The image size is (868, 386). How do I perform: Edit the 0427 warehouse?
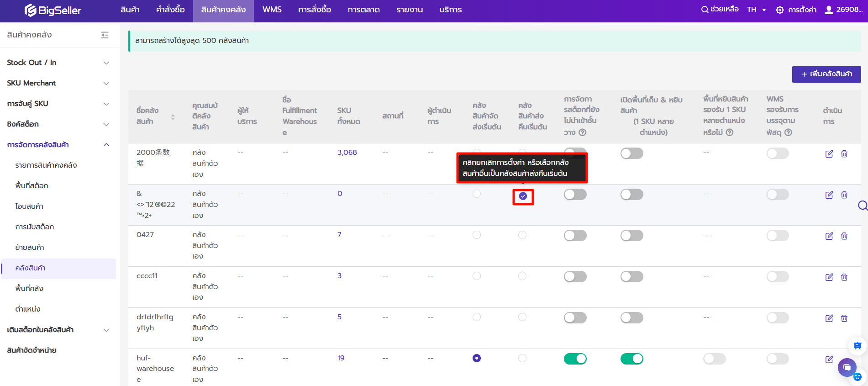pyautogui.click(x=829, y=236)
